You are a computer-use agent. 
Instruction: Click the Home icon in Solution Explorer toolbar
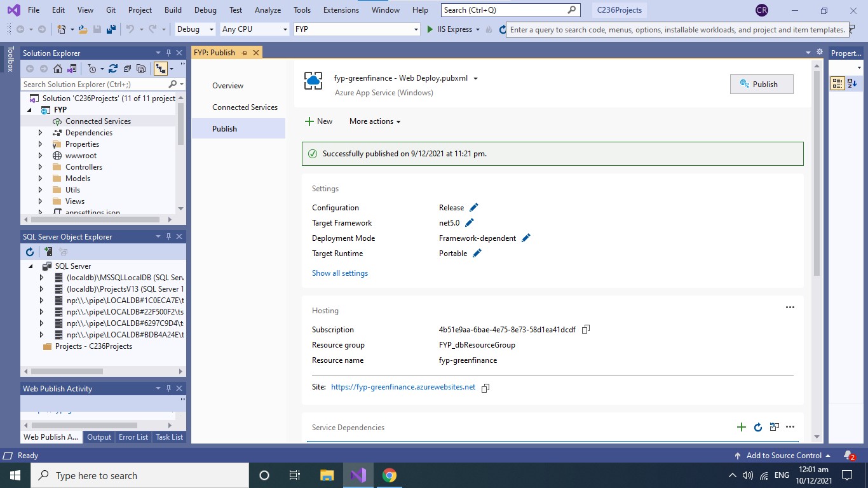coord(58,69)
